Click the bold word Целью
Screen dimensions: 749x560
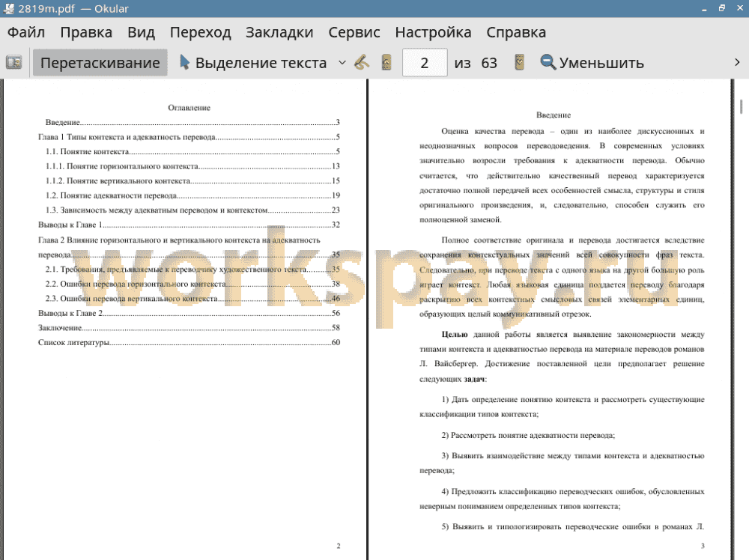coord(455,335)
